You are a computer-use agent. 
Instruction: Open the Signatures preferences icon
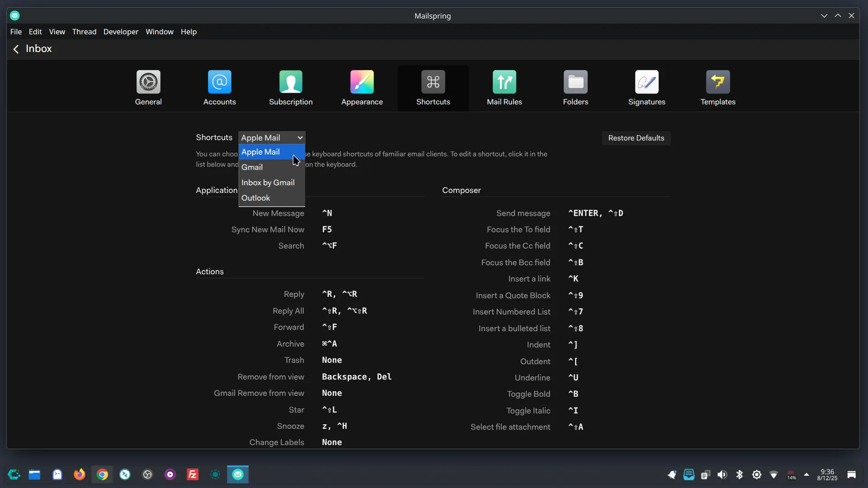646,82
